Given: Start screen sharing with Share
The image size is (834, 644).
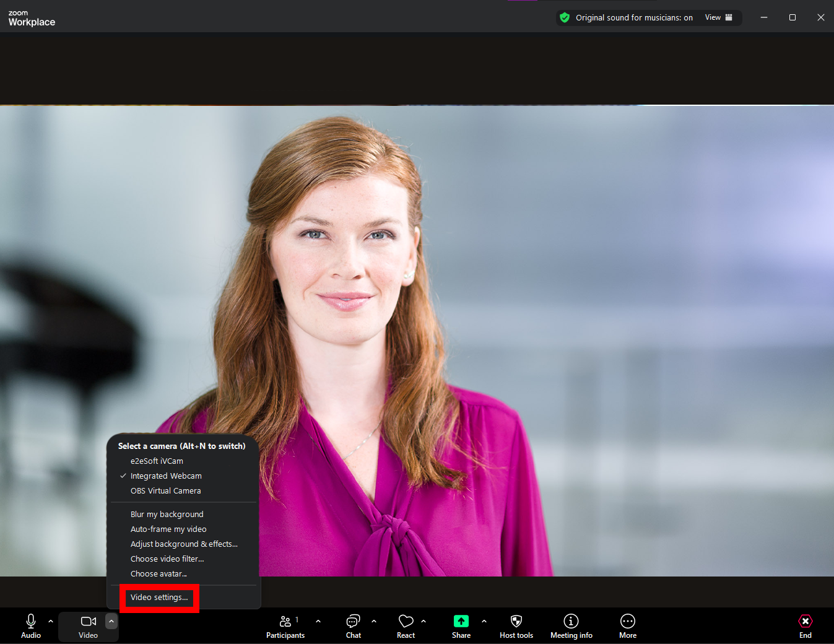Looking at the screenshot, I should pos(461,625).
